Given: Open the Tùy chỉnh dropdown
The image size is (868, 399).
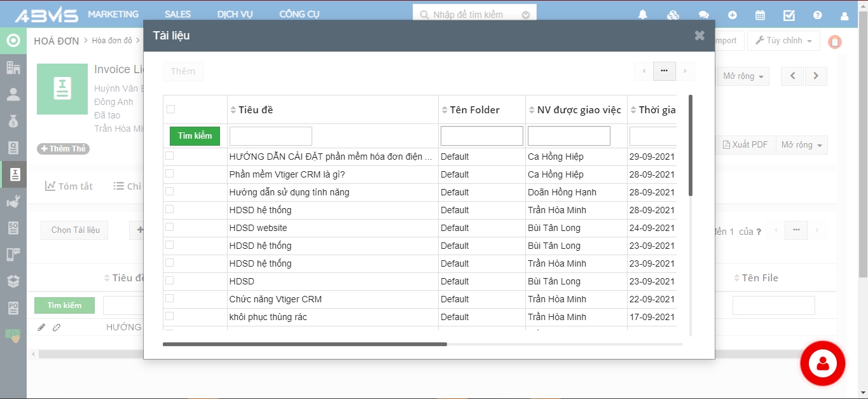Looking at the screenshot, I should [783, 41].
